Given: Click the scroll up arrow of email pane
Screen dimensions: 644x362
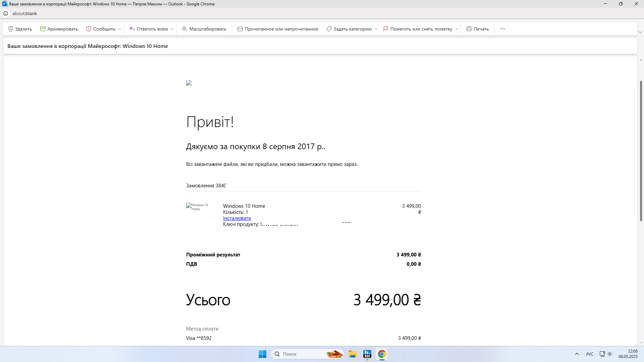Looking at the screenshot, I should click(x=641, y=60).
